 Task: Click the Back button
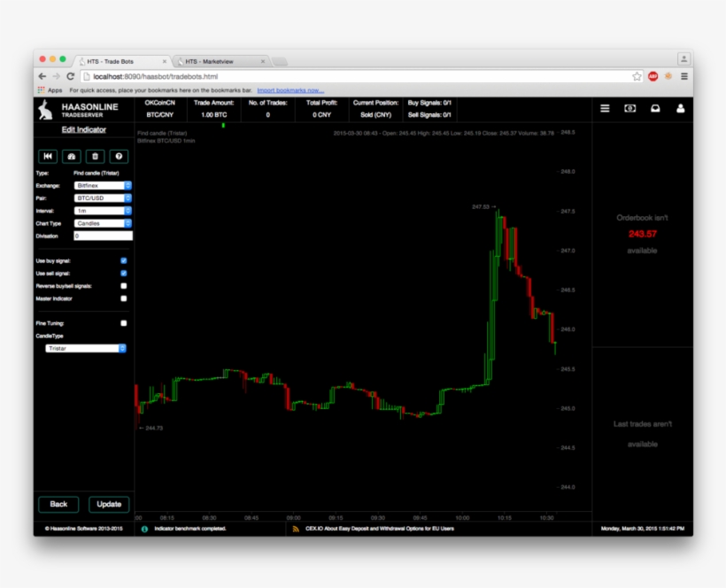coord(58,504)
